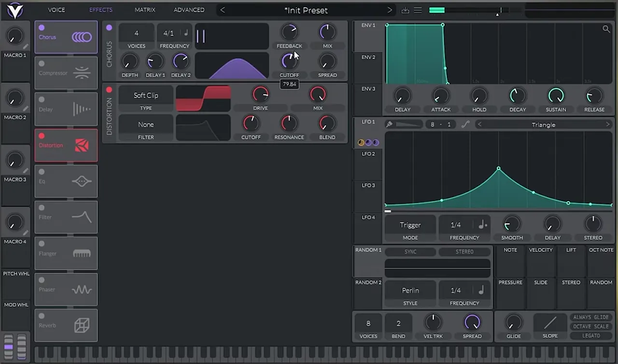The height and width of the screenshot is (364, 618).
Task: Open the hamburger menu icon beside preset
Action: click(x=418, y=10)
